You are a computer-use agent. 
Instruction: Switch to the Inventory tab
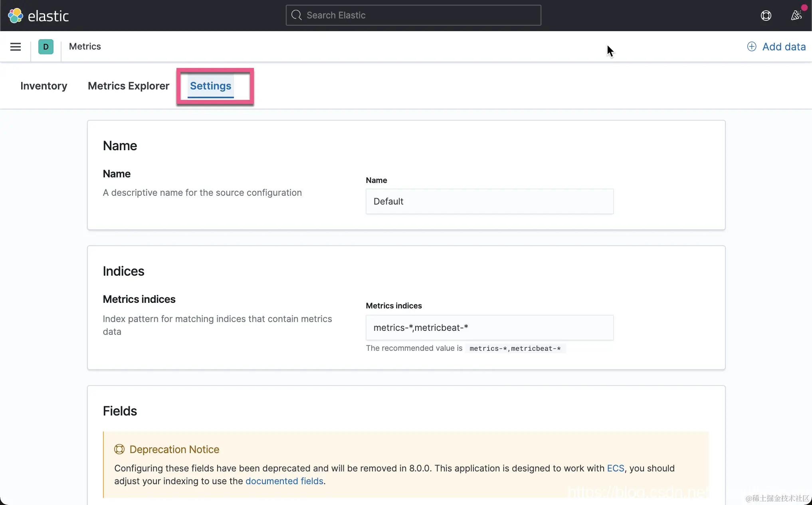44,86
